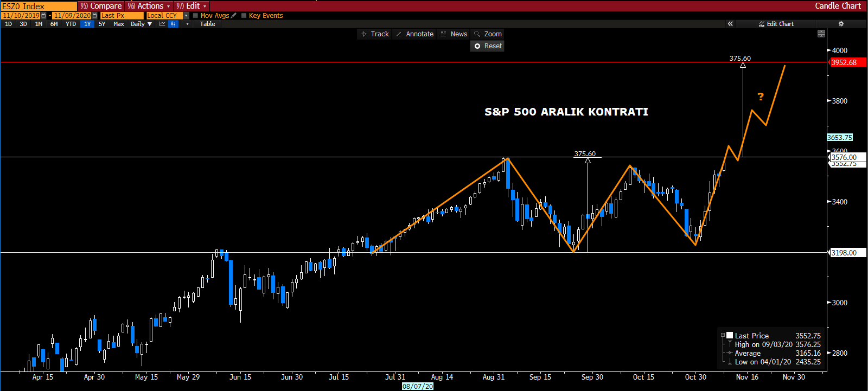Click the 3653.75 price label
Screen dimensions: 868x391
(x=840, y=138)
